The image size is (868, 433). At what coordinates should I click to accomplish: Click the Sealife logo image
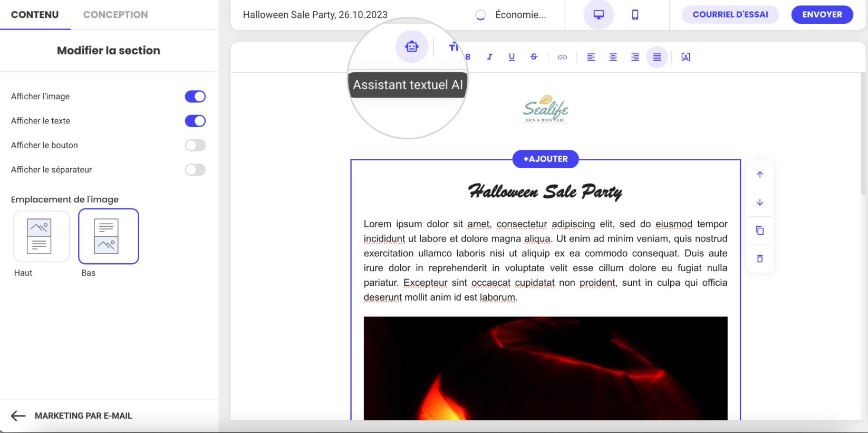[x=545, y=109]
